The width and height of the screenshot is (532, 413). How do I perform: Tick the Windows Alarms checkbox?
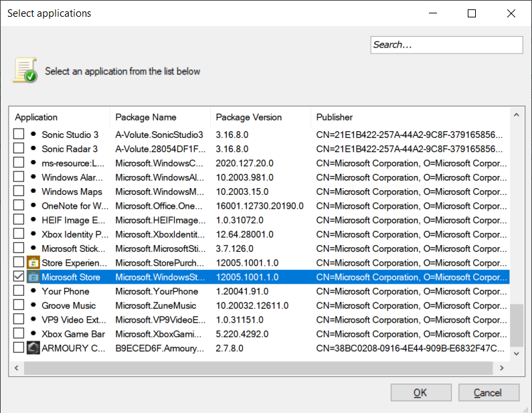coord(19,177)
